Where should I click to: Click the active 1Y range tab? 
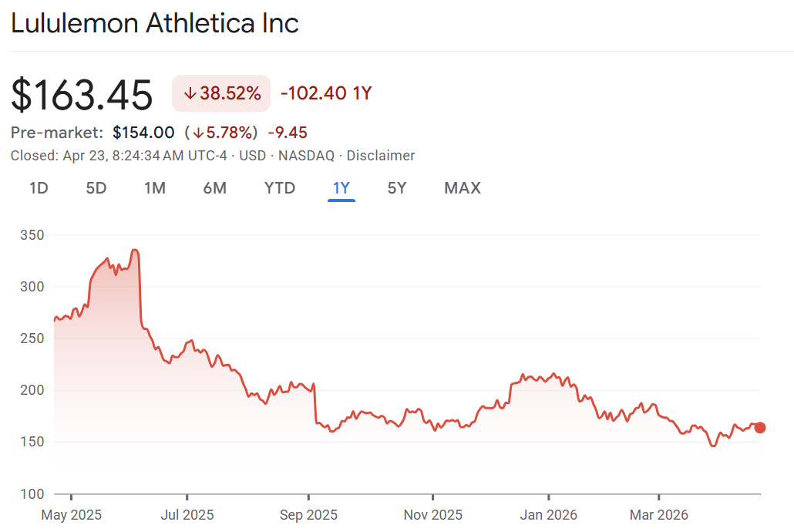341,187
